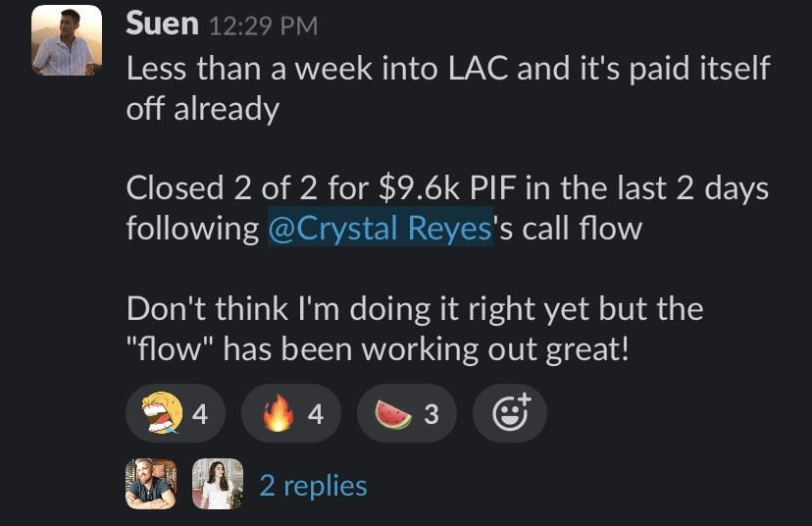812x526 pixels.
Task: Click the sender name Suen
Action: click(x=162, y=24)
